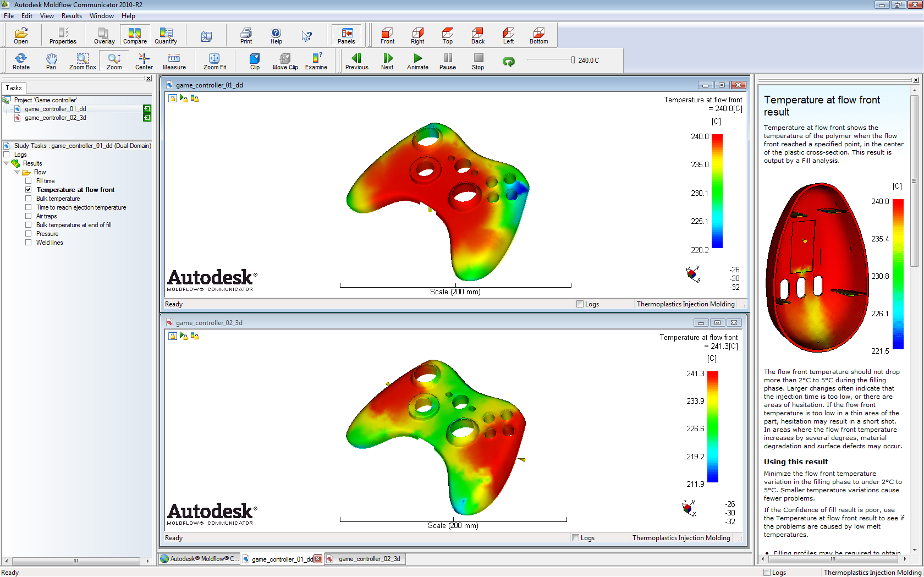Viewport: 924px width, 577px height.
Task: Select the Move Clip tool
Action: [285, 61]
